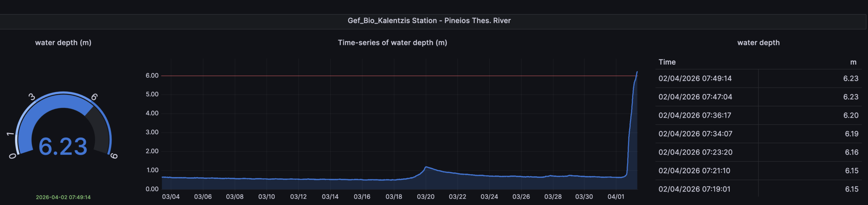Click the 6.23 gauge reading
Image resolution: width=868 pixels, height=205 pixels.
tap(63, 147)
